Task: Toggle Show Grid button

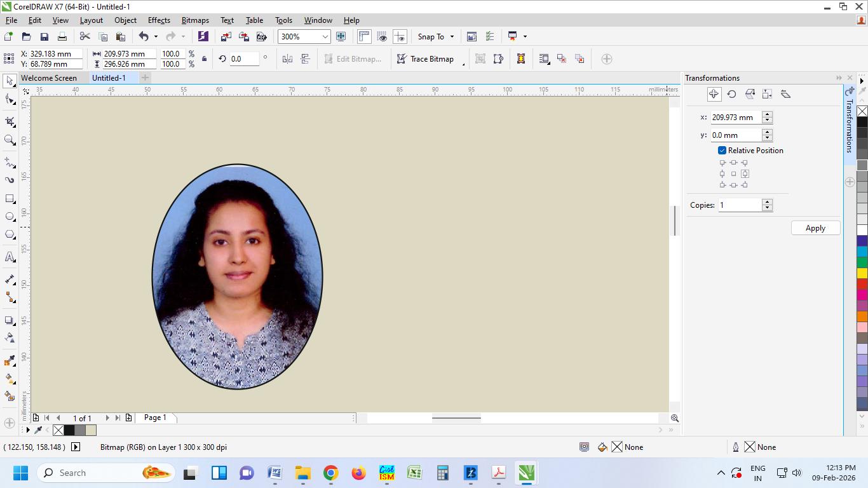Action: (x=382, y=37)
